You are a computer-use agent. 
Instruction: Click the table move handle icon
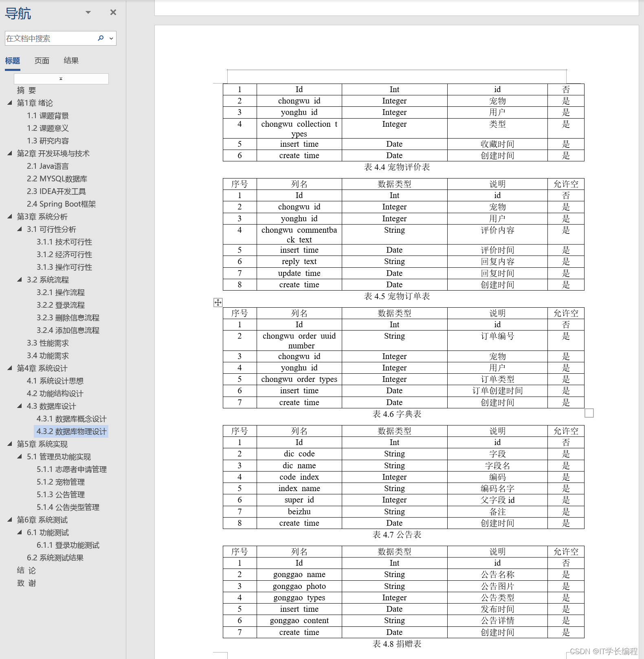(218, 302)
